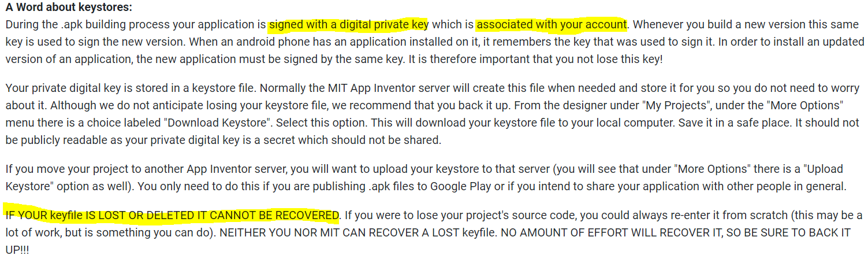
Task: Click highlighted "signed with a digital private key" text
Action: point(349,25)
